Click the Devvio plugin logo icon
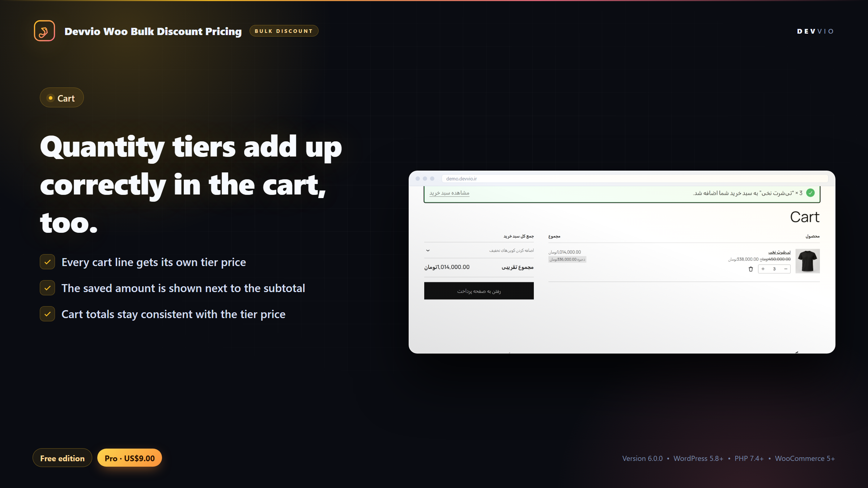The height and width of the screenshot is (488, 868). (44, 31)
